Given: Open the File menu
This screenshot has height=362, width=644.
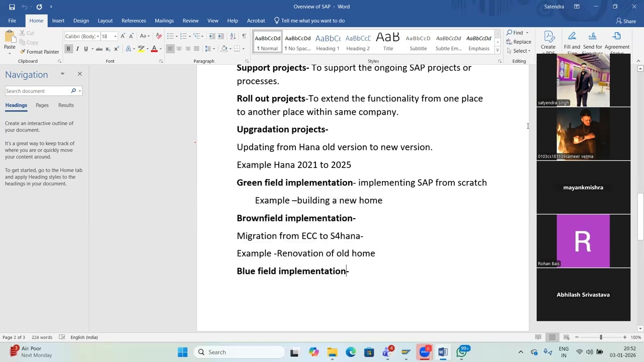Looking at the screenshot, I should tap(12, 21).
